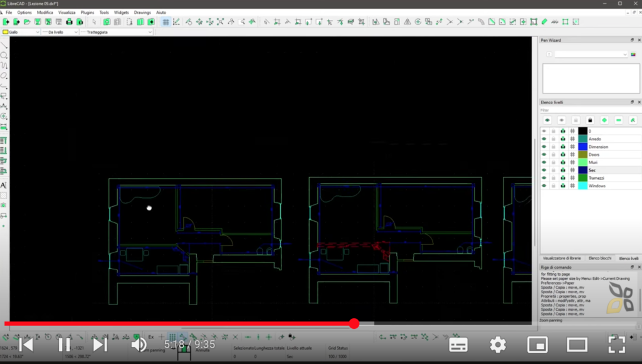Click the selection pointer icon in toolbar

coord(94,22)
